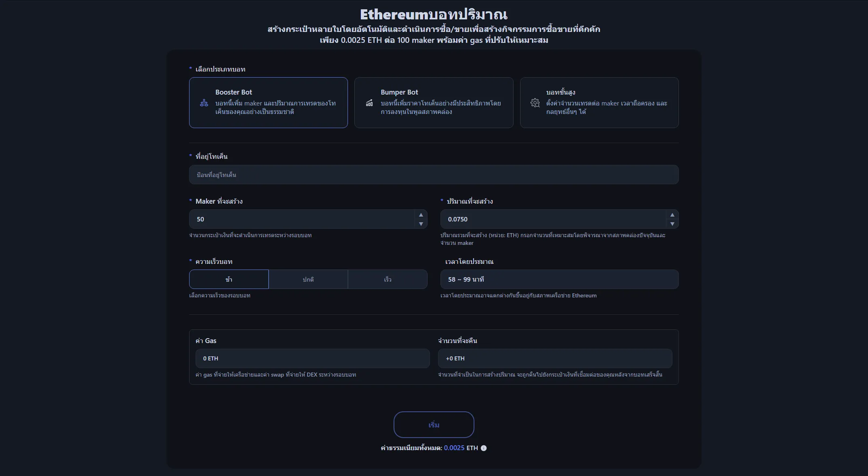Increase Maker count with up arrow
Screen dimensions: 868x476
pyautogui.click(x=421, y=215)
